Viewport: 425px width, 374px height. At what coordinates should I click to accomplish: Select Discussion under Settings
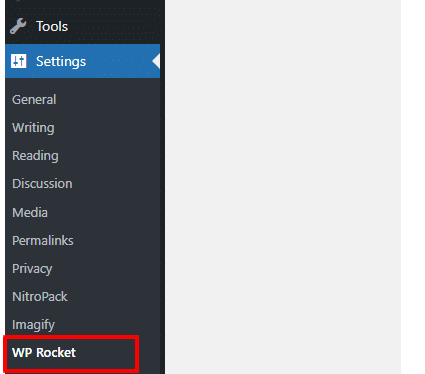click(x=42, y=184)
